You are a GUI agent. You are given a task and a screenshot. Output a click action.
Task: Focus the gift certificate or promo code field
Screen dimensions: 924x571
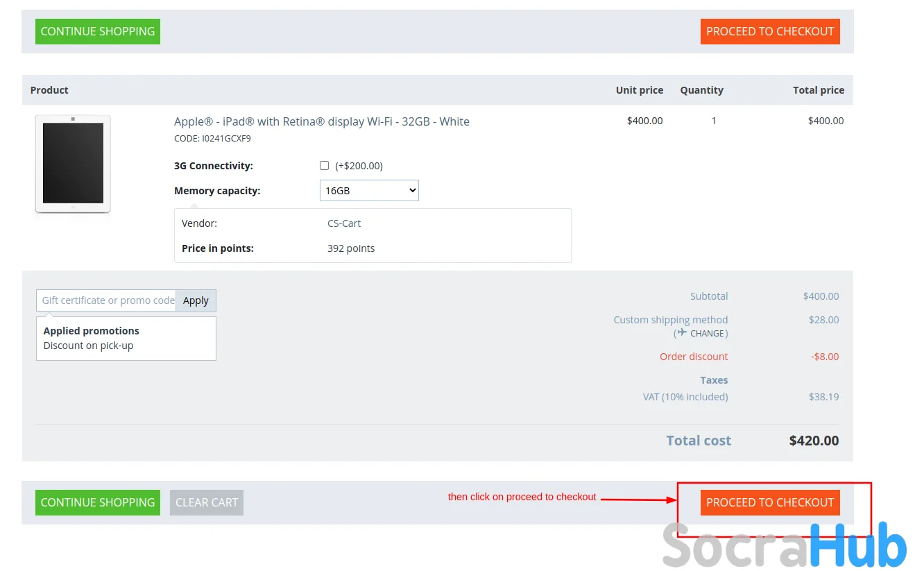click(107, 300)
